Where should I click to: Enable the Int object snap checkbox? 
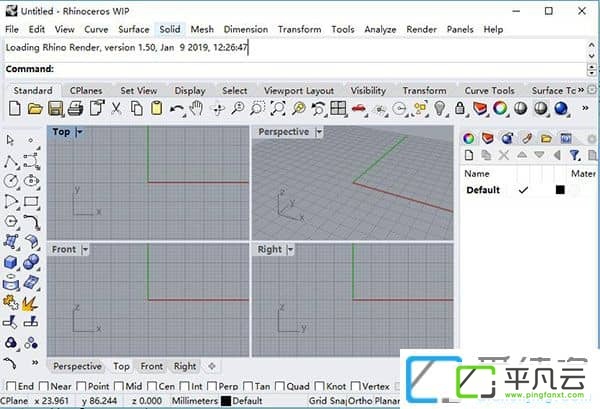[x=184, y=386]
